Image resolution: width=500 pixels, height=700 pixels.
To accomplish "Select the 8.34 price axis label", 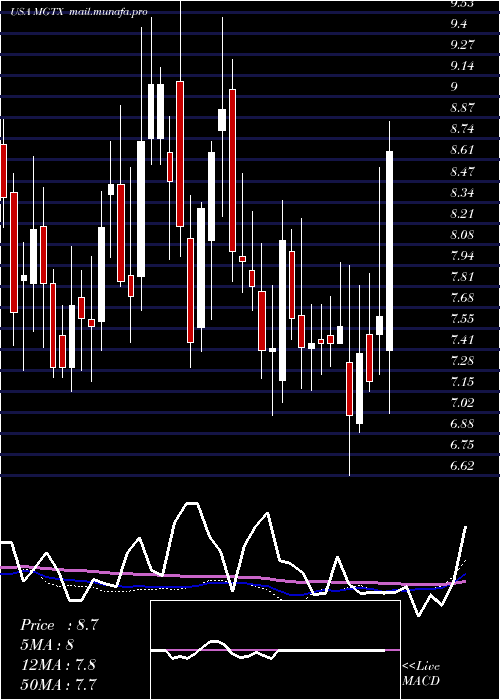I will pos(462,193).
